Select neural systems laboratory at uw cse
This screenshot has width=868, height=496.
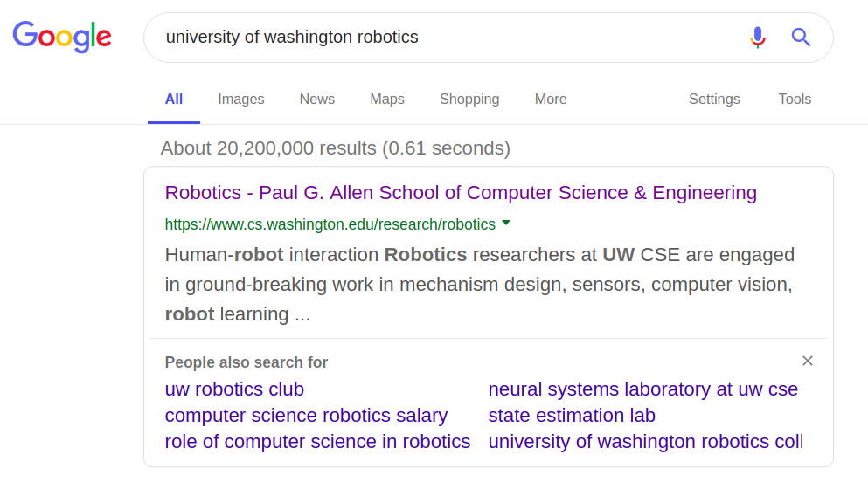coord(642,389)
